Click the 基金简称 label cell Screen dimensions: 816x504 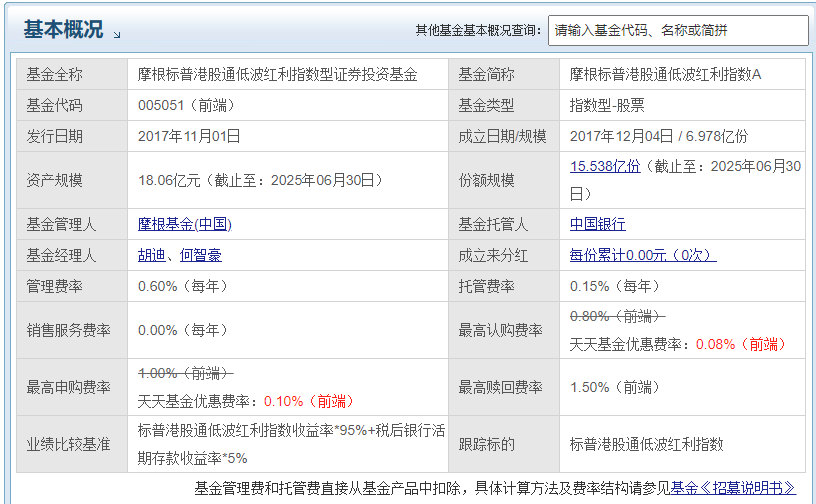[x=504, y=74]
